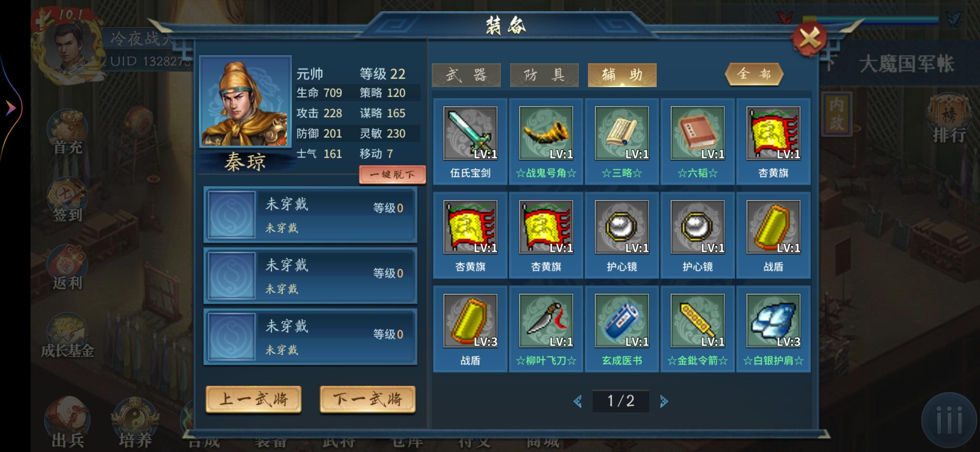Screen dimensions: 980x452
Task: Switch to the 防具 tab
Action: point(544,75)
